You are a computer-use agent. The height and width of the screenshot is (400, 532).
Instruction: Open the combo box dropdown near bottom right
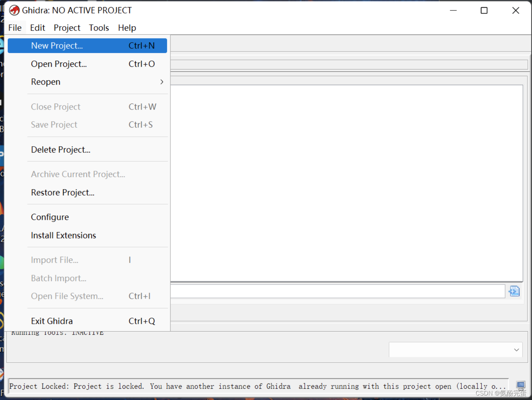455,350
